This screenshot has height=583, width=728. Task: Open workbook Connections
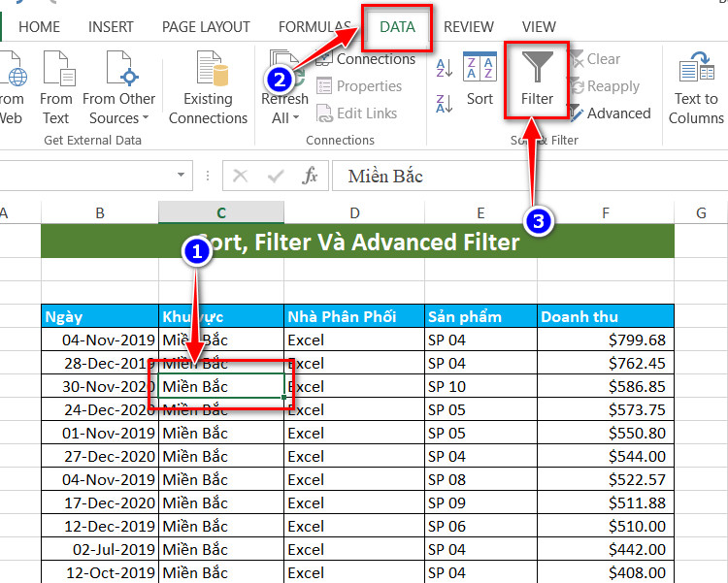pyautogui.click(x=366, y=59)
